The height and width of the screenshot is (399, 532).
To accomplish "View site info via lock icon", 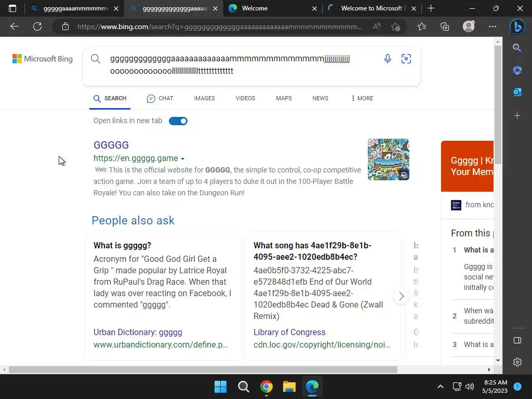I will [x=65, y=26].
